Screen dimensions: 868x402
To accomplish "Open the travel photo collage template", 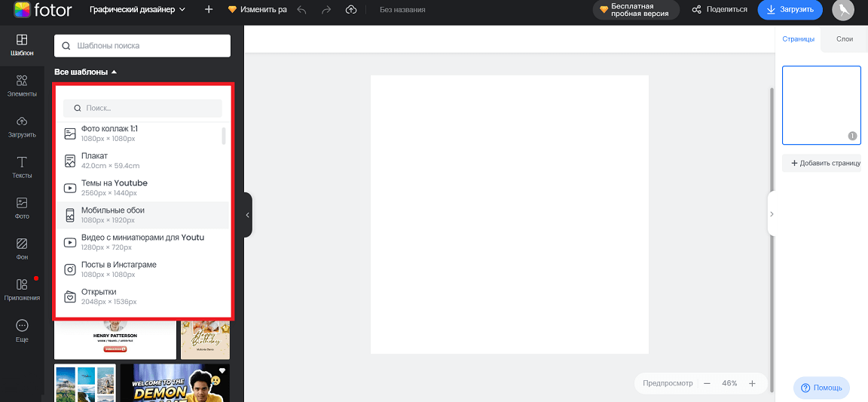I will click(x=84, y=382).
